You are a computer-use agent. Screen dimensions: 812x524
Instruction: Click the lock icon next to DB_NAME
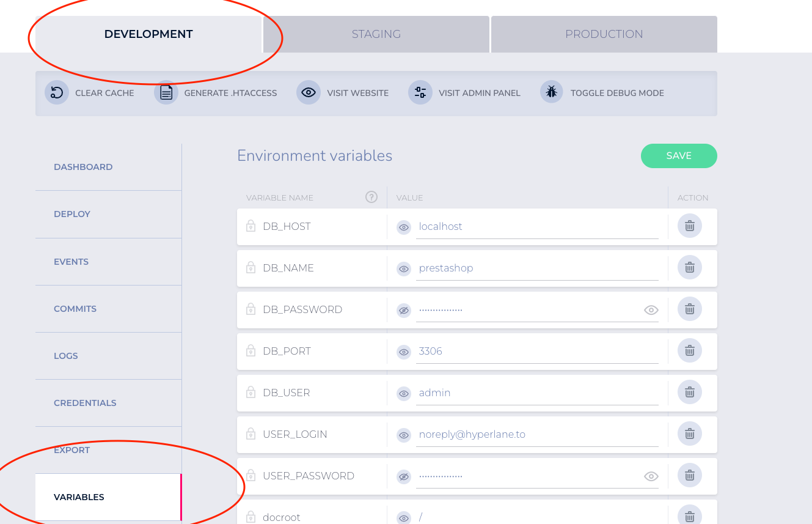pos(251,268)
